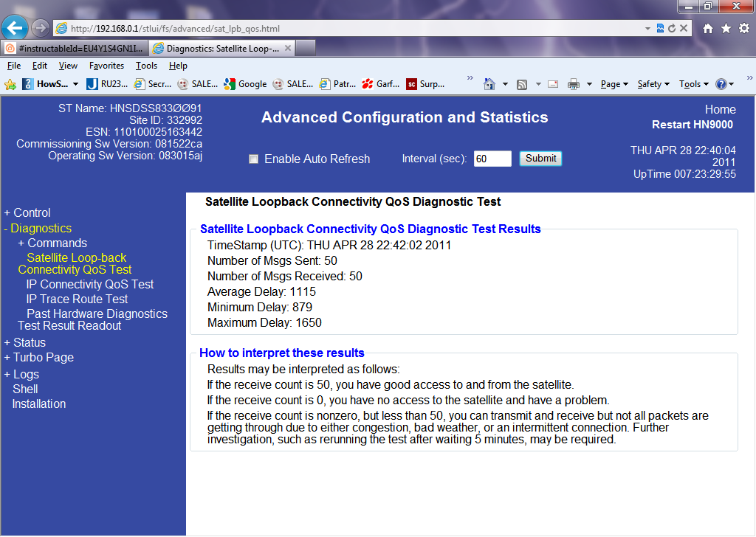Open the Help menu
756x537 pixels.
point(178,66)
